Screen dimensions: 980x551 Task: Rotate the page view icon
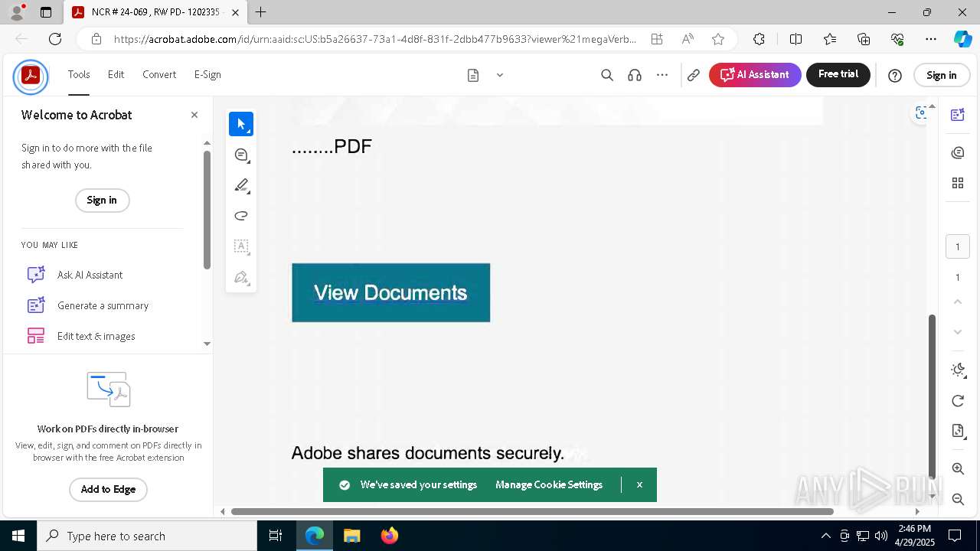(958, 401)
